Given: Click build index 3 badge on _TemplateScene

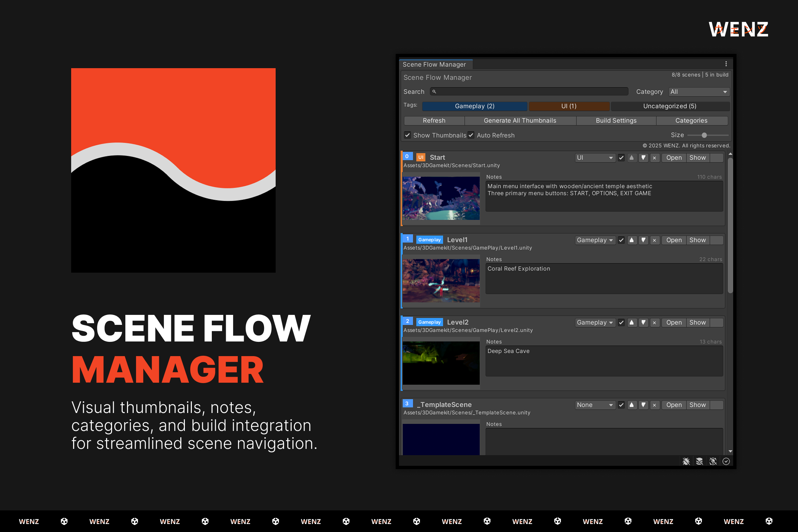Looking at the screenshot, I should point(407,404).
